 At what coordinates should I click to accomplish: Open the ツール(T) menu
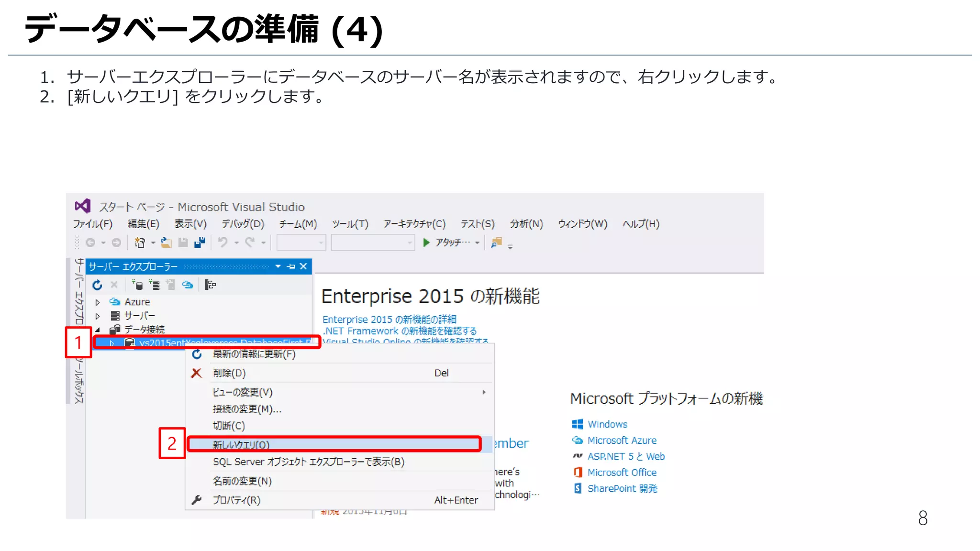click(x=350, y=224)
